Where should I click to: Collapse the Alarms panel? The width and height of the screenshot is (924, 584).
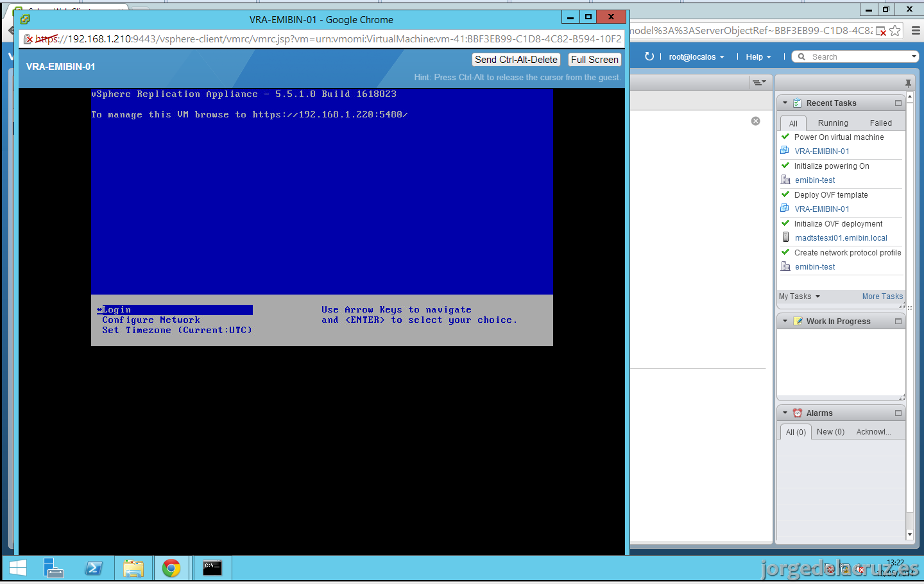tap(785, 413)
